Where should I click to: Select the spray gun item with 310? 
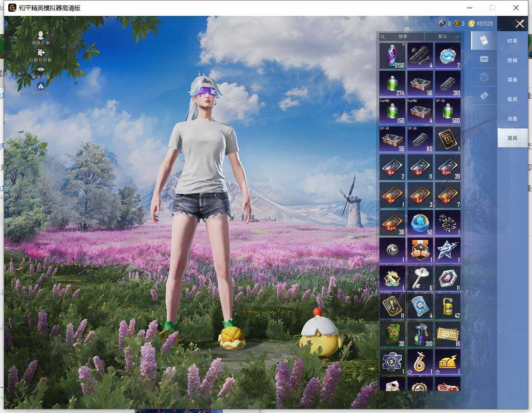tap(420, 334)
